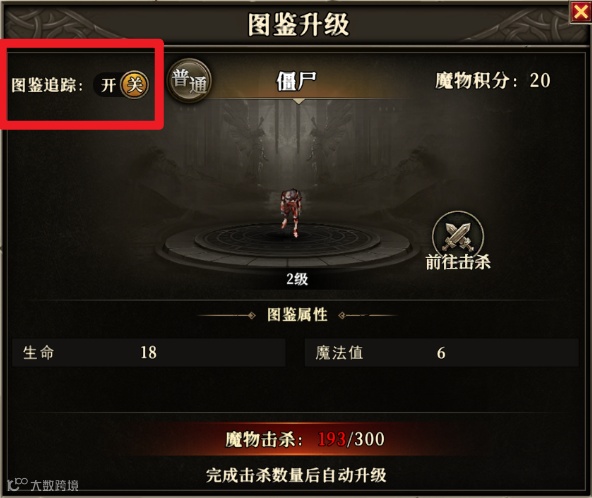Click the 前往击杀 text label
This screenshot has width=592, height=498.
tap(458, 262)
